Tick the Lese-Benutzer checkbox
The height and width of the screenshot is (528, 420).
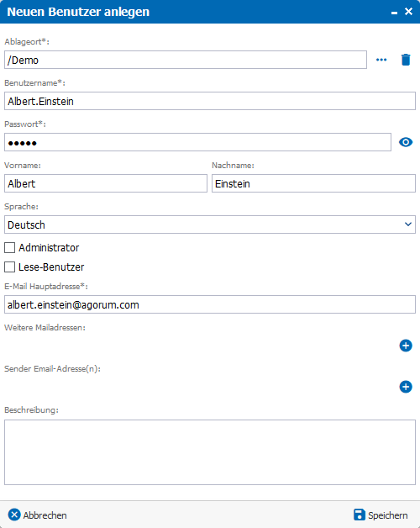(9, 267)
